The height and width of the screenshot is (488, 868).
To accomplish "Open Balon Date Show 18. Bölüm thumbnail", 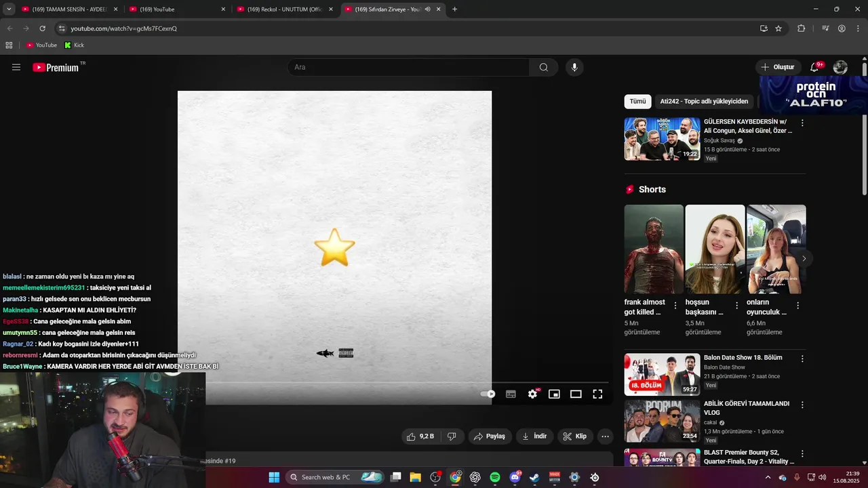I will coord(662,374).
